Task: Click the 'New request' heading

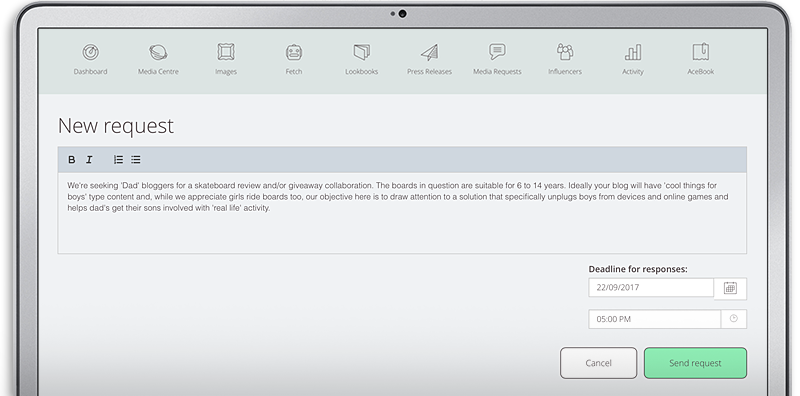Action: tap(116, 126)
